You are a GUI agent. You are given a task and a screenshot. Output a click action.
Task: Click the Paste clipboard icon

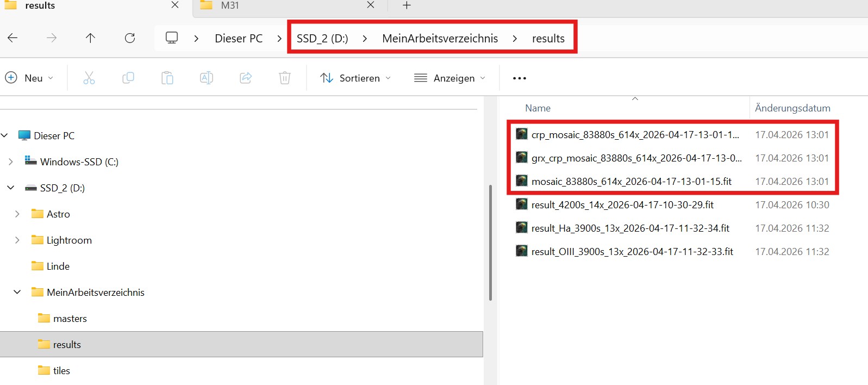point(167,78)
